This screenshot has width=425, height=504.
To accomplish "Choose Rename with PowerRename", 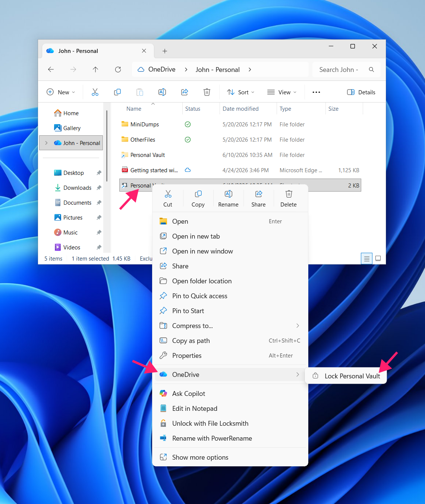I will 230,438.
